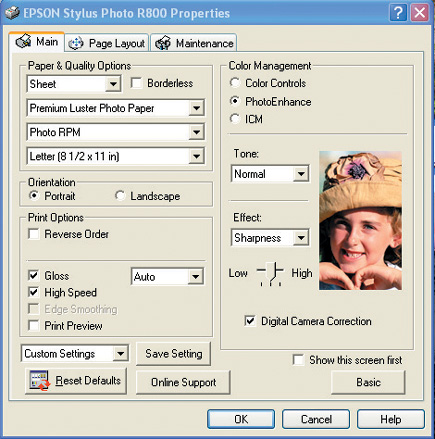Open the Photo RPM quality dropdown
The height and width of the screenshot is (439, 435).
(x=115, y=132)
